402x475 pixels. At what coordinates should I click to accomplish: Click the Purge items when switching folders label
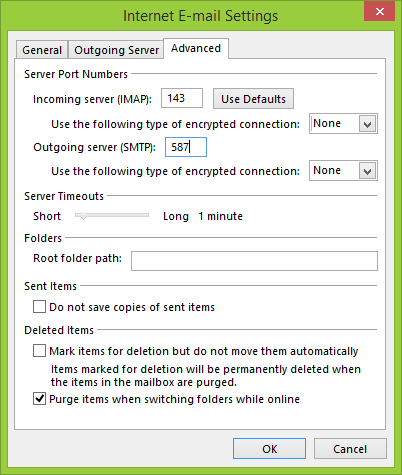pos(174,399)
